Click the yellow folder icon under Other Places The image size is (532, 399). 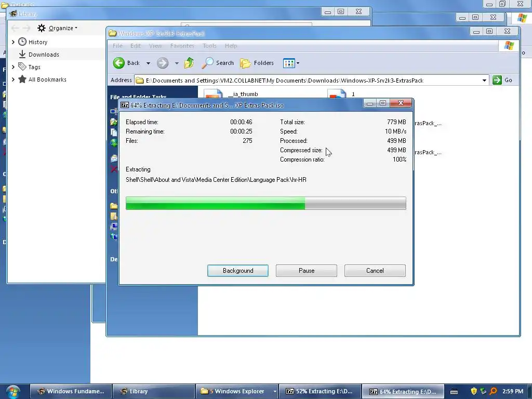(114, 206)
